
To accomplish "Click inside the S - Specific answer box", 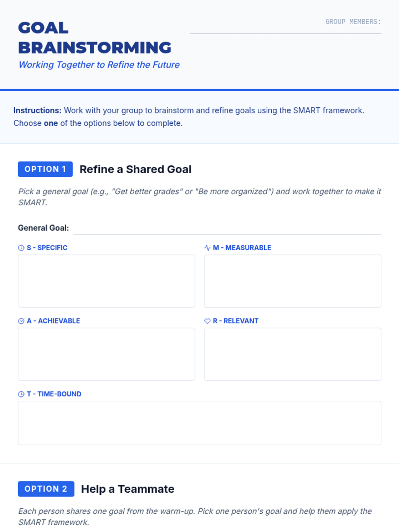I will pyautogui.click(x=106, y=281).
